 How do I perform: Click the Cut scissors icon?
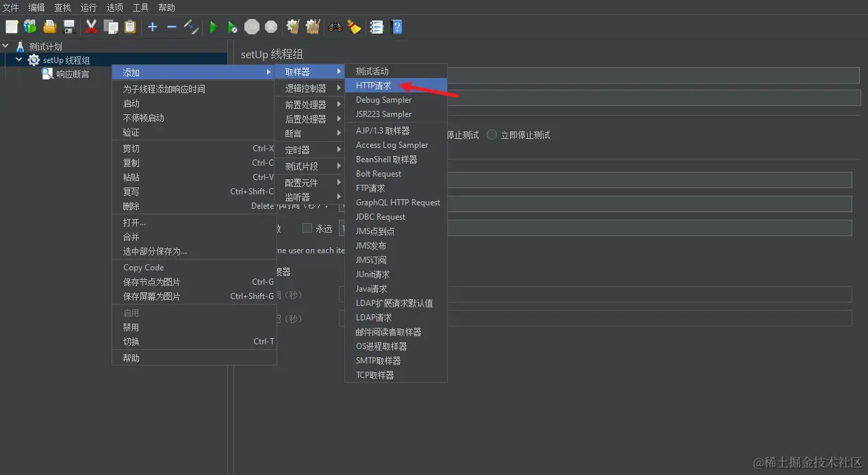pos(91,27)
